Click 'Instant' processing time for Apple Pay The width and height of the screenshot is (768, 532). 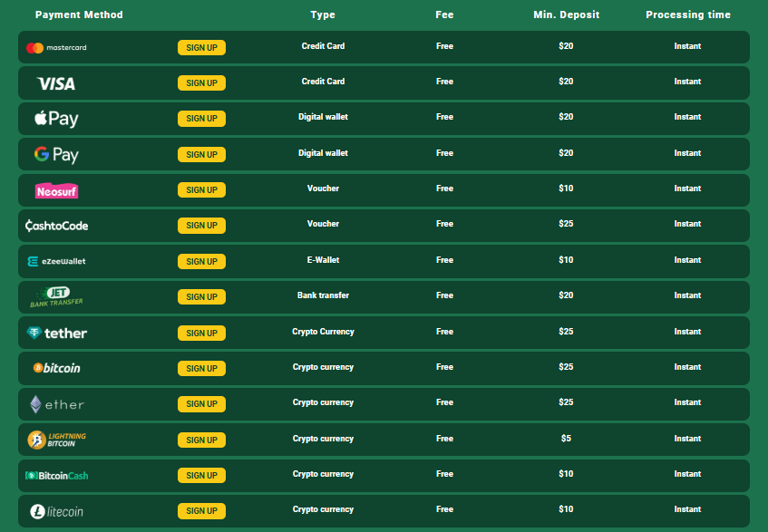tap(687, 117)
